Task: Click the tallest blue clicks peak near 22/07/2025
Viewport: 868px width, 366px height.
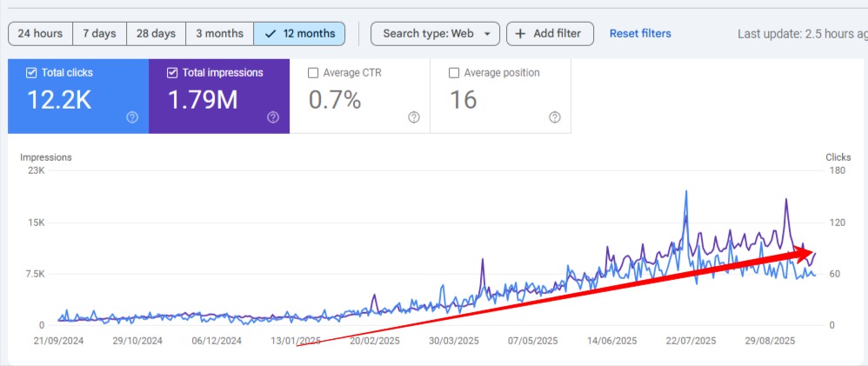Action: 687,192
